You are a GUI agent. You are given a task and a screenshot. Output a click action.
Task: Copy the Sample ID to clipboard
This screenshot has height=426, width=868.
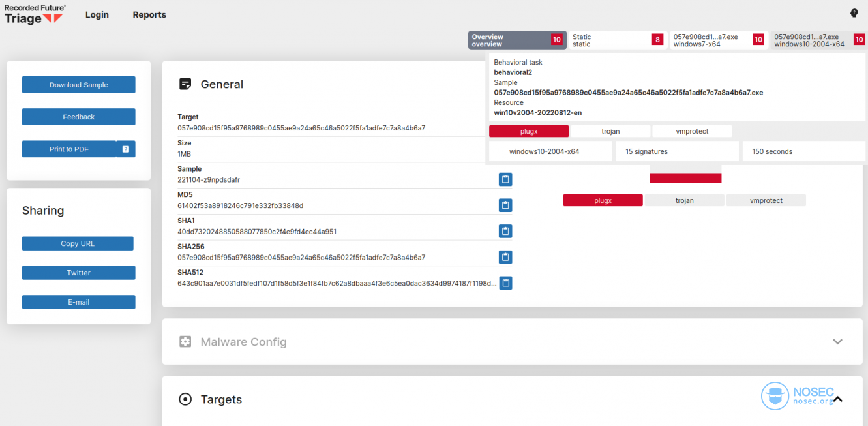pyautogui.click(x=505, y=179)
